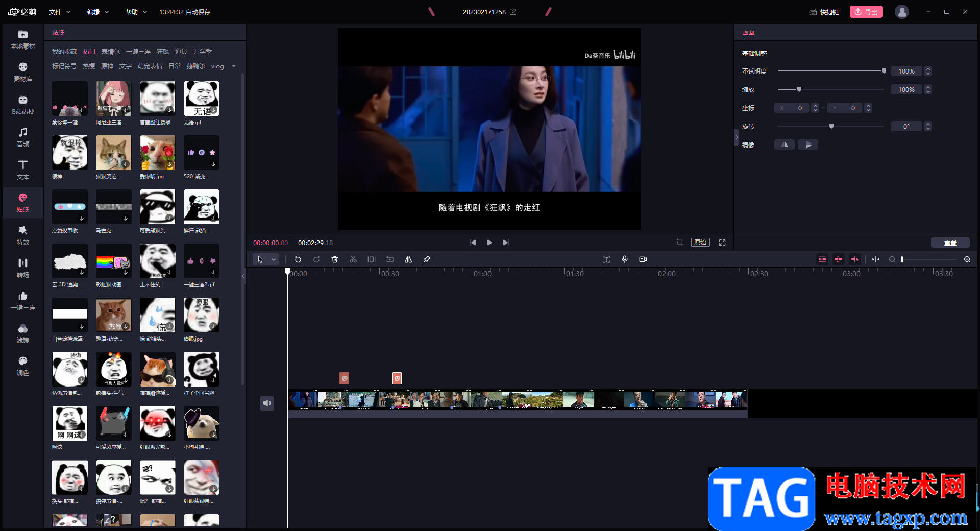Screen dimensions: 980x531
Task: Open the selection tool mode dropdown arrow
Action: coord(274,259)
